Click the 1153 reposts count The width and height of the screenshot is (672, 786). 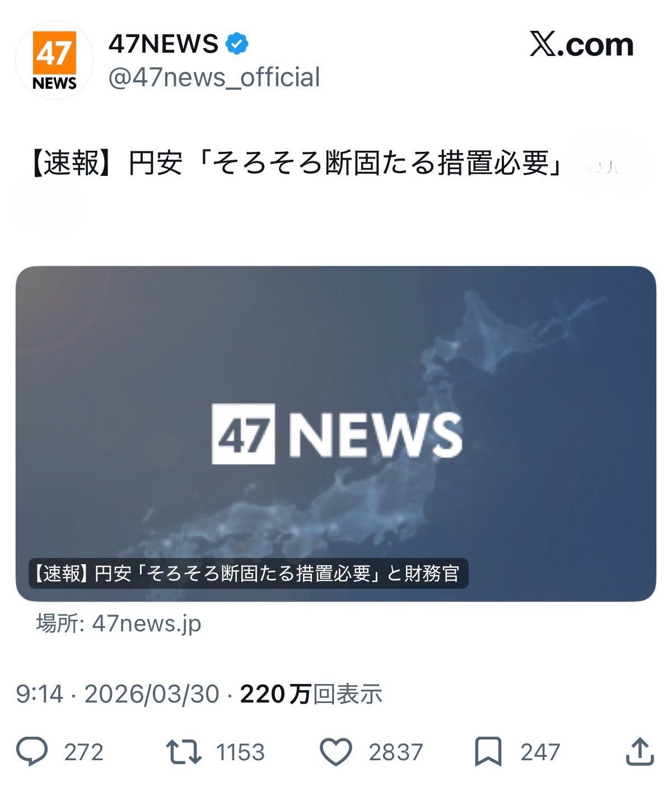240,752
